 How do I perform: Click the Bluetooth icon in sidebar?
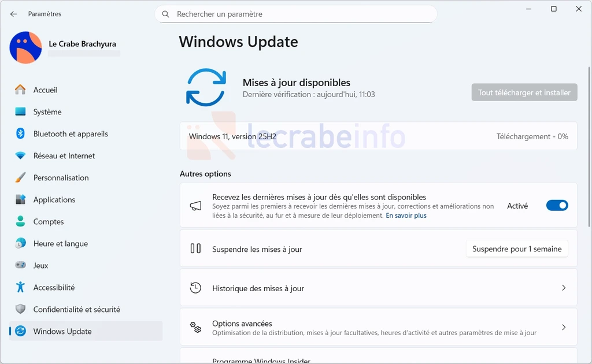[x=20, y=133]
